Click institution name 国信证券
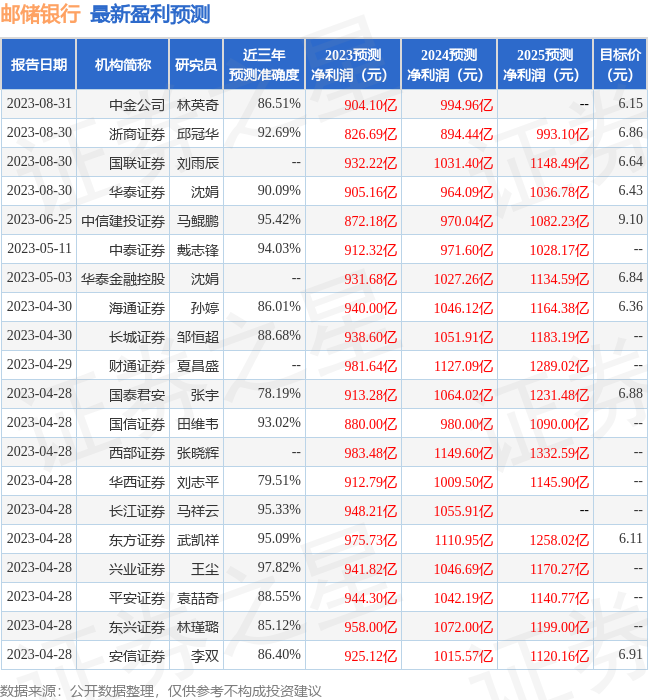This screenshot has width=648, height=700. click(137, 424)
